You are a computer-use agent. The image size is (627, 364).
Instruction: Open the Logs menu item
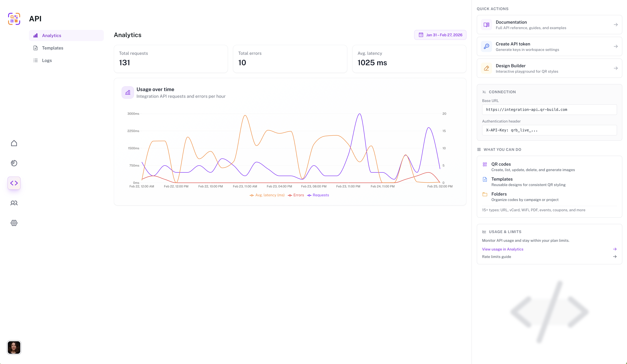point(47,60)
